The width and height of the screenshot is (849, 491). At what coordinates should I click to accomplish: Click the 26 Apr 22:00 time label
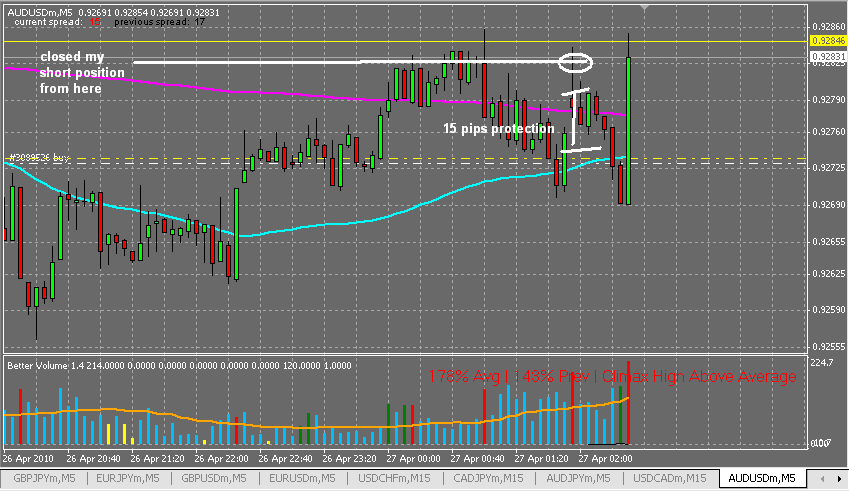[x=221, y=459]
